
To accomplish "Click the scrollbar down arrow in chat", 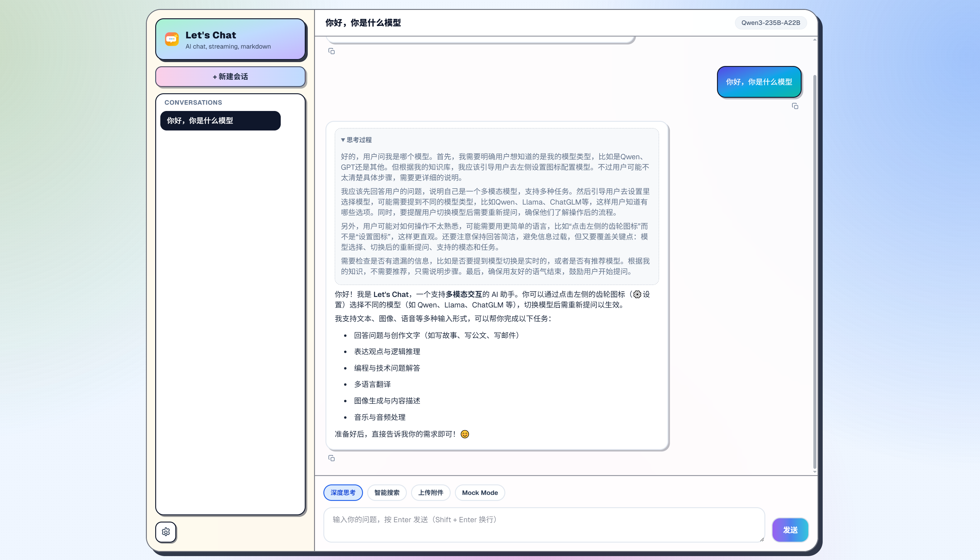I will pyautogui.click(x=815, y=472).
